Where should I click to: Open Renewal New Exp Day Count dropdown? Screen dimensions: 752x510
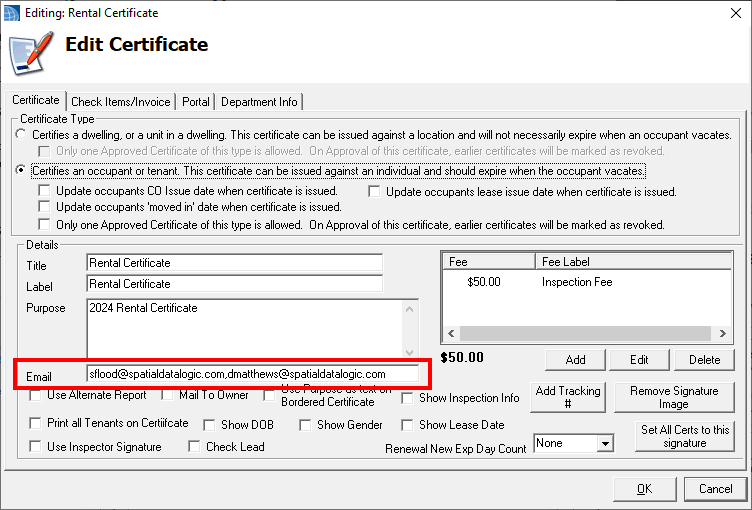[605, 443]
